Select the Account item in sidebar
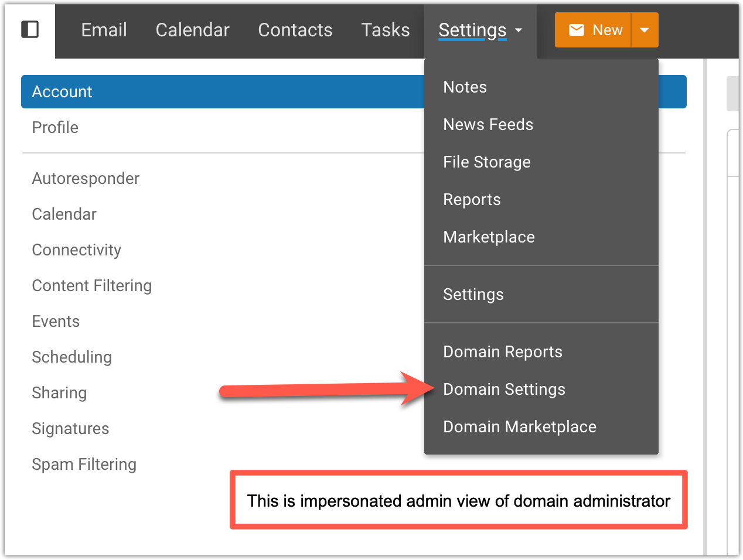This screenshot has width=743, height=560. (62, 92)
